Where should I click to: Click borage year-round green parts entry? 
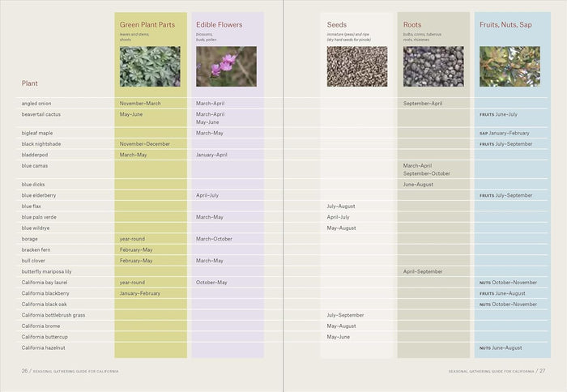tap(132, 239)
